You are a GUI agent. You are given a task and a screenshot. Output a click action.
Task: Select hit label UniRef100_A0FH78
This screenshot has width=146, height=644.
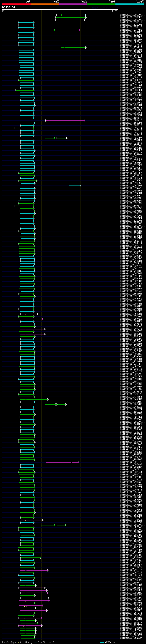click(x=131, y=462)
